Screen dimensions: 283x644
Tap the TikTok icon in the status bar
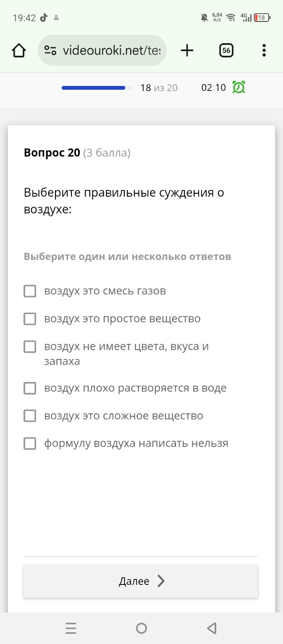point(44,18)
